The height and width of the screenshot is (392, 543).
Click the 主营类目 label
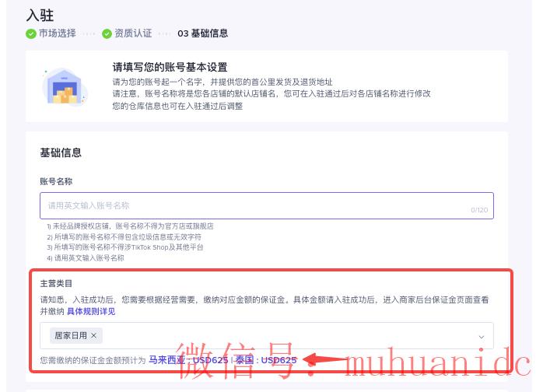pos(56,284)
